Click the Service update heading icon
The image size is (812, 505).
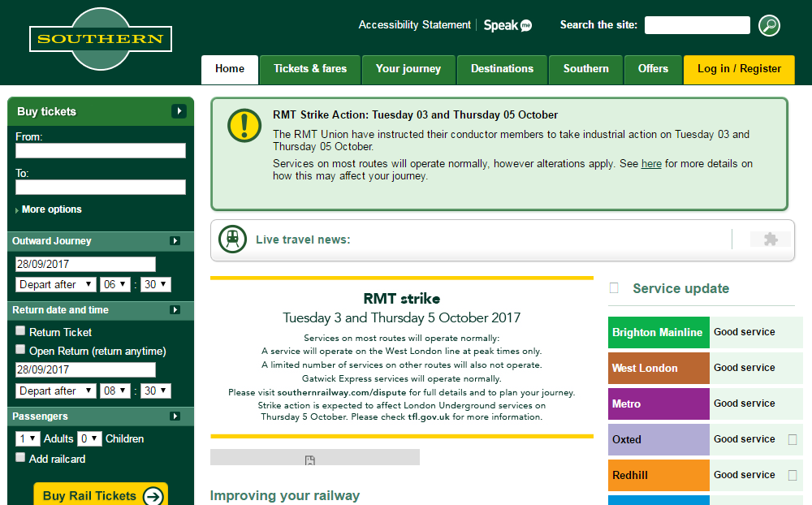[614, 288]
